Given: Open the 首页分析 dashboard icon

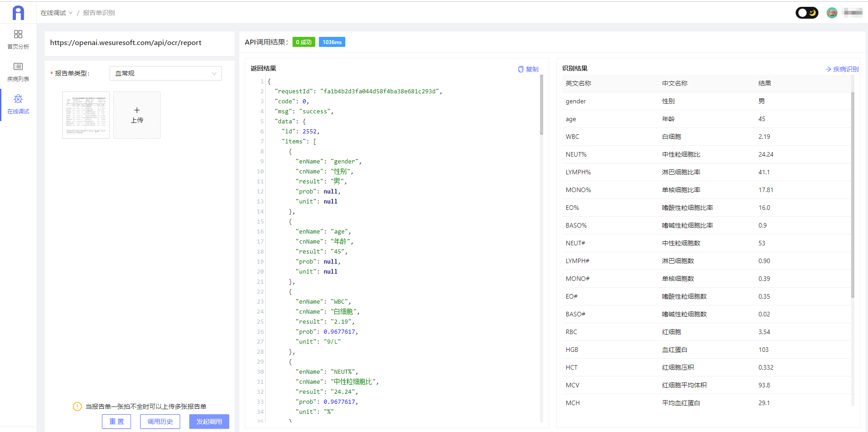Looking at the screenshot, I should tap(18, 35).
